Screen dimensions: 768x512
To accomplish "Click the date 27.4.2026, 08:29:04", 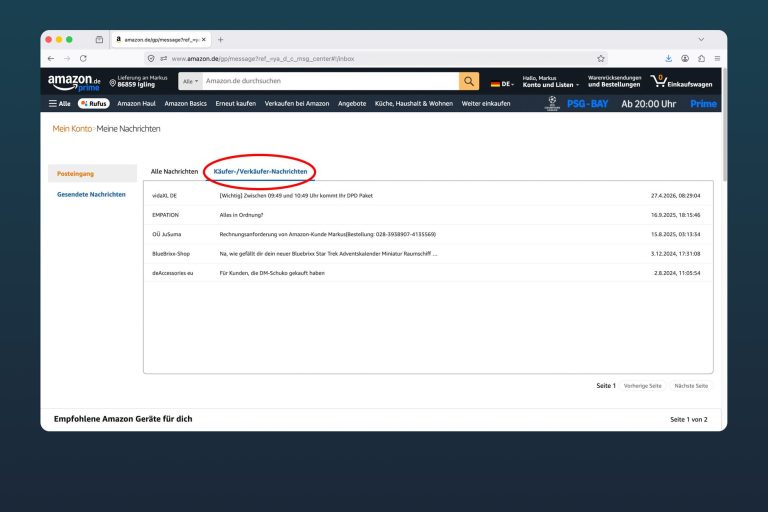I will 675,195.
